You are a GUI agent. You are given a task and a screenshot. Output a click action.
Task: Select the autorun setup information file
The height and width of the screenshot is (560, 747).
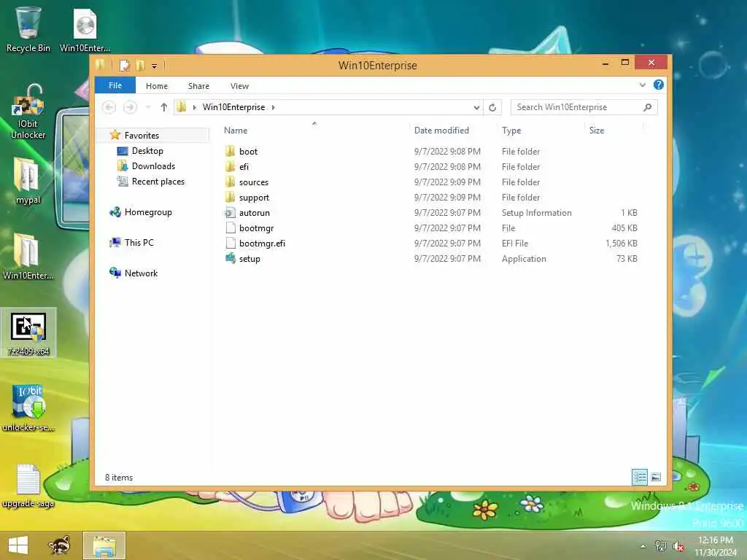431,213
